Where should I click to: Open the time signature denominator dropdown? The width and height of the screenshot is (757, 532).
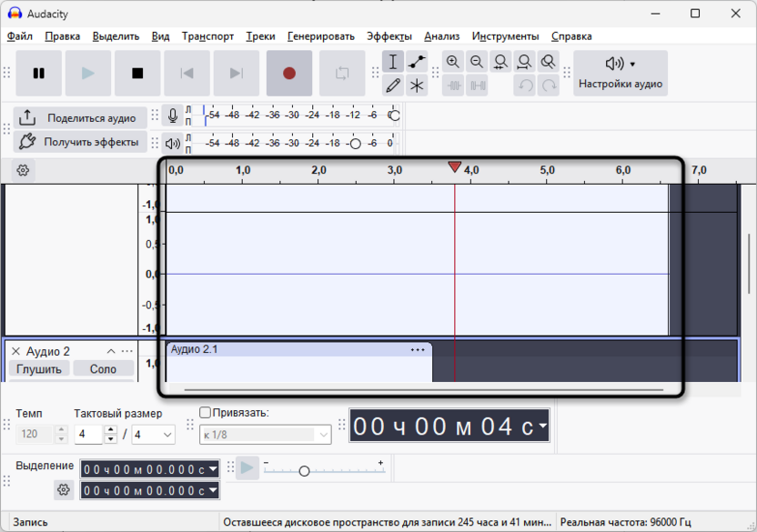click(x=154, y=435)
